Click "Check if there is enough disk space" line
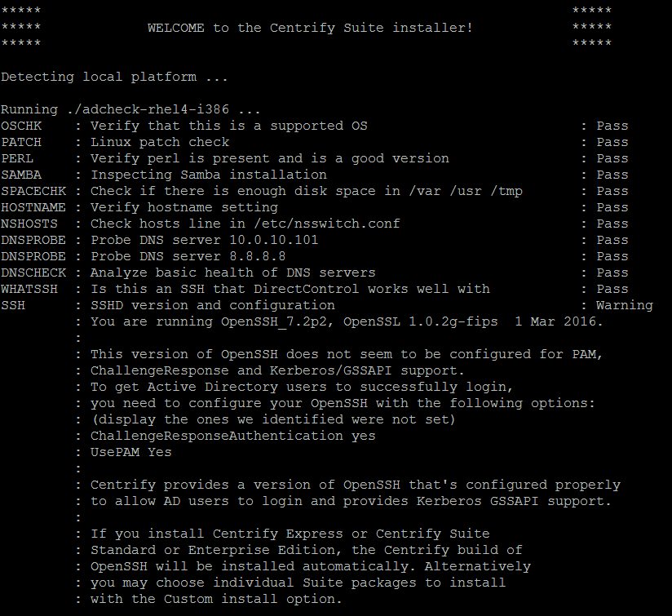Screen dimensions: 672x616 click(307, 191)
